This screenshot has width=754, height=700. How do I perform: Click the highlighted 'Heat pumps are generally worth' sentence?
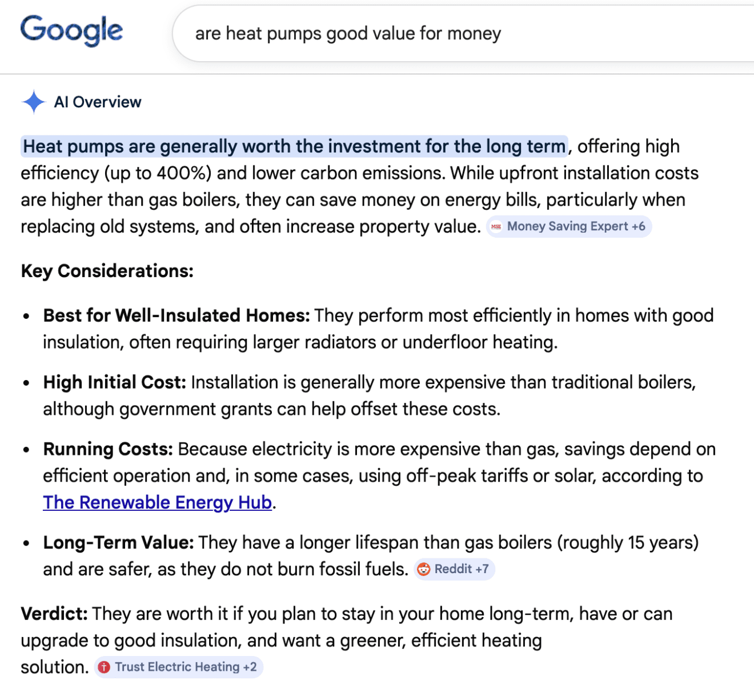pyautogui.click(x=294, y=146)
